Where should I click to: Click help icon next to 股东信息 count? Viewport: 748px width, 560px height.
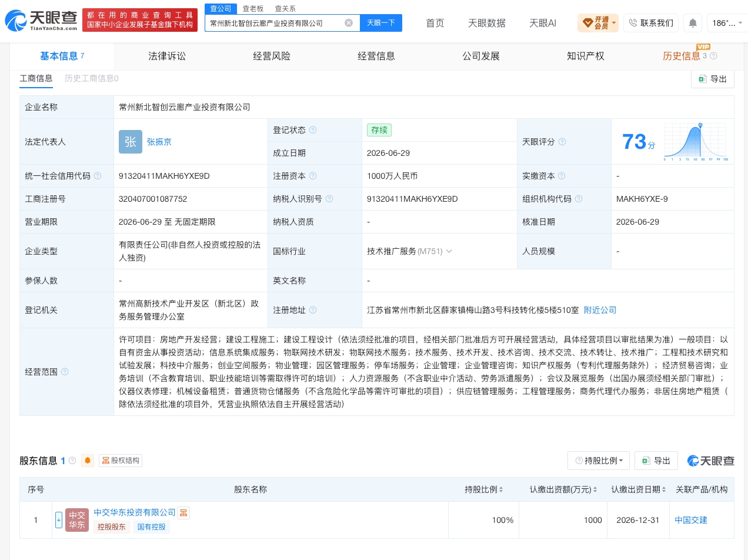[x=72, y=461]
